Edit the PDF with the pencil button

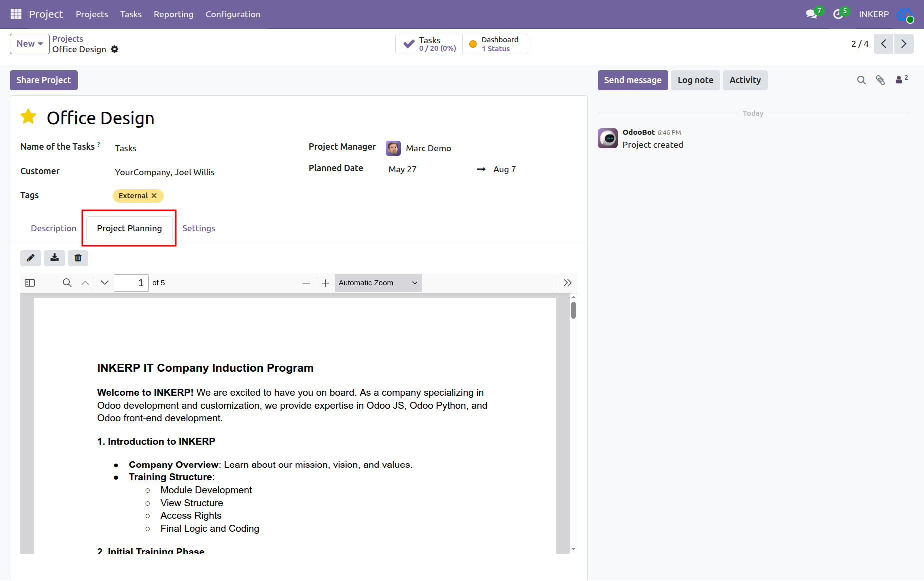pyautogui.click(x=31, y=258)
